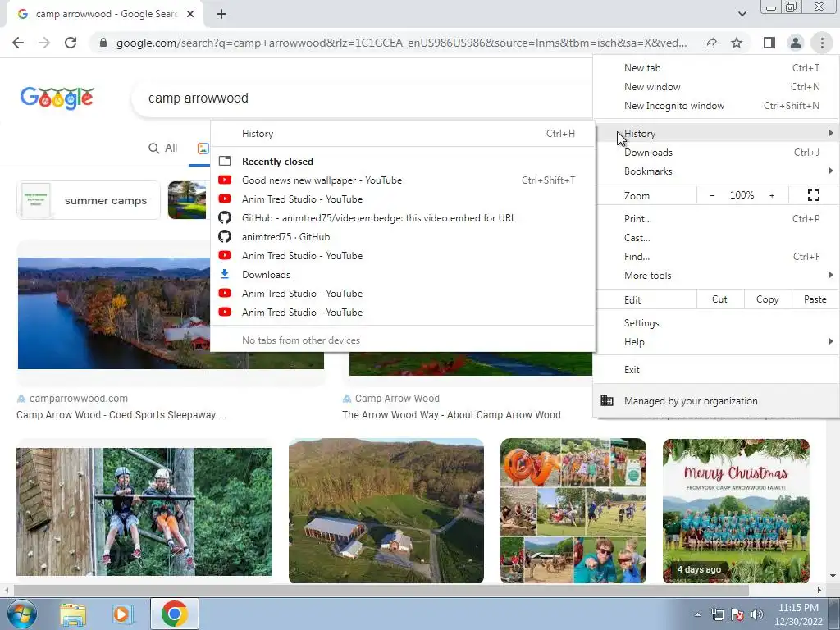Toggle fullscreen with the zoom fullscreen icon
This screenshot has width=840, height=630.
[x=813, y=195]
